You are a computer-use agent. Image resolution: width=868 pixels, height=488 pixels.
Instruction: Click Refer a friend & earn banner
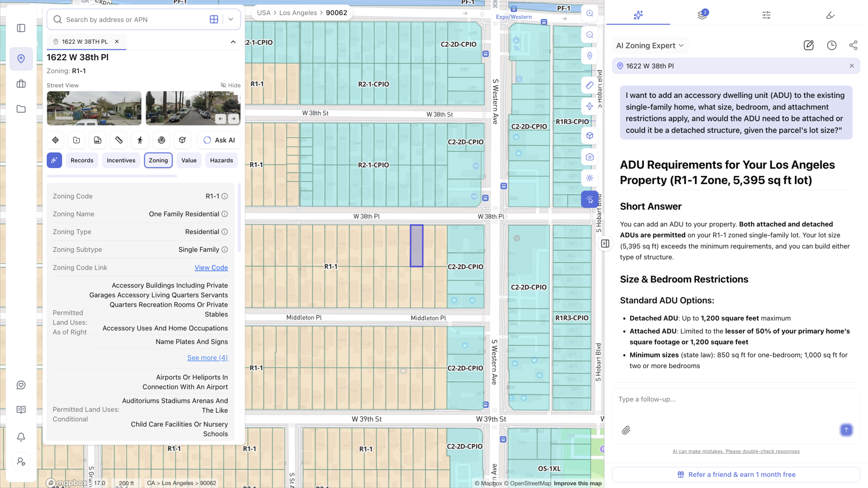pos(736,474)
